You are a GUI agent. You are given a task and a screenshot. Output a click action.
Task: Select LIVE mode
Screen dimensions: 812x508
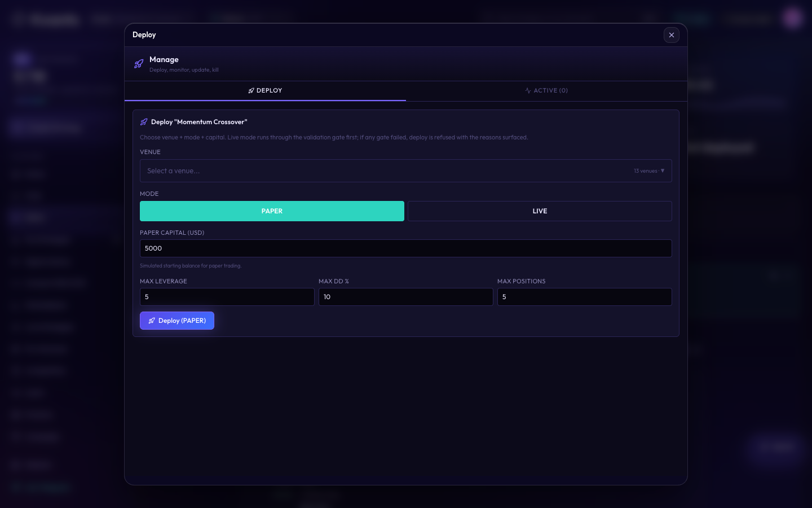click(540, 211)
